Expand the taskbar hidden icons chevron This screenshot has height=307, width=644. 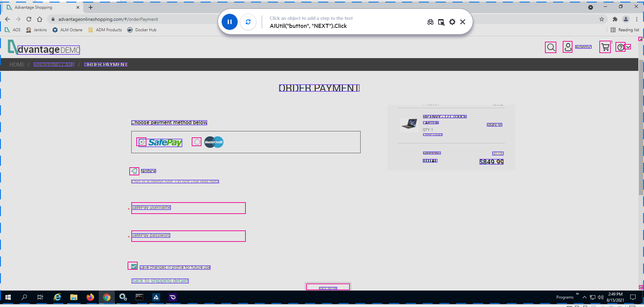pyautogui.click(x=585, y=297)
